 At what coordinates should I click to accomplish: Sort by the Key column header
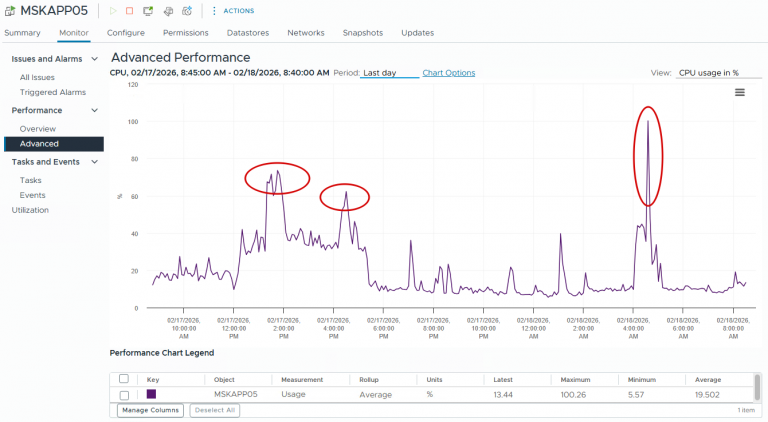pyautogui.click(x=153, y=379)
